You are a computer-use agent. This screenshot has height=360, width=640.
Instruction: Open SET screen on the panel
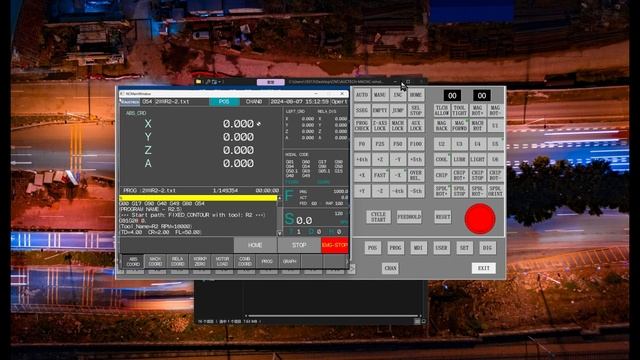tap(464, 248)
